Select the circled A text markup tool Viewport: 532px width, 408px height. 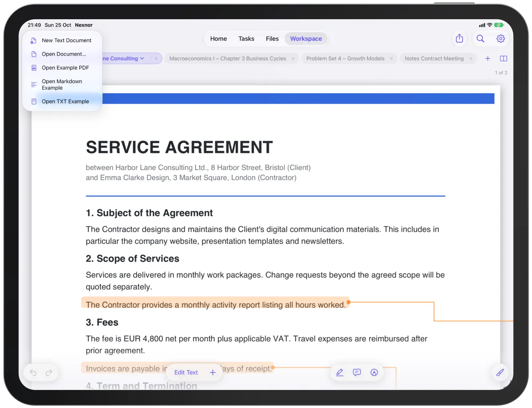point(374,372)
